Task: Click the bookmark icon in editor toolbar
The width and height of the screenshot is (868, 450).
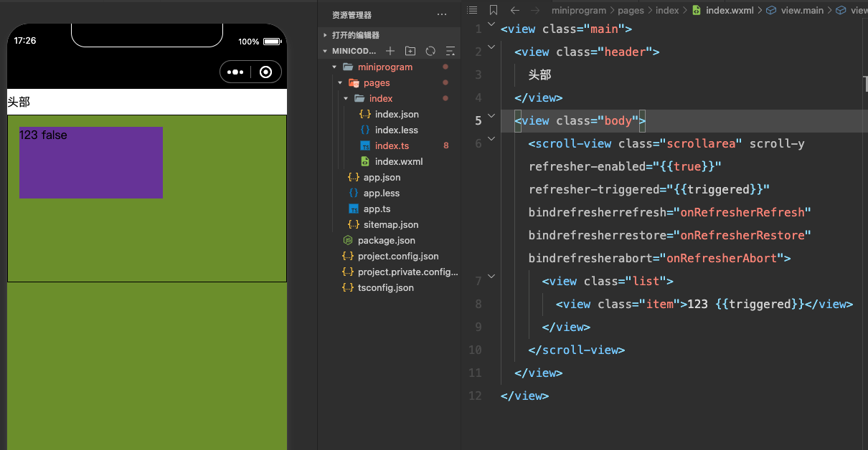Action: click(493, 10)
